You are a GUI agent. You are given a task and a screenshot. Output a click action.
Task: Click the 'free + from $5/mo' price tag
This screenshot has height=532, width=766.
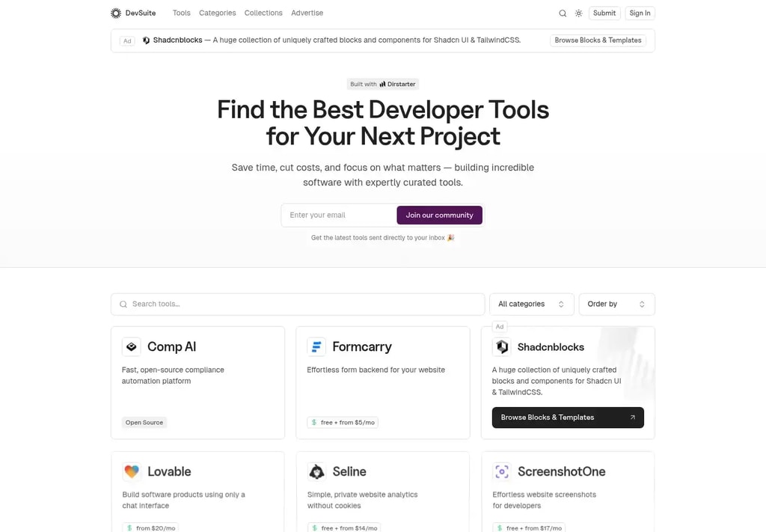343,422
